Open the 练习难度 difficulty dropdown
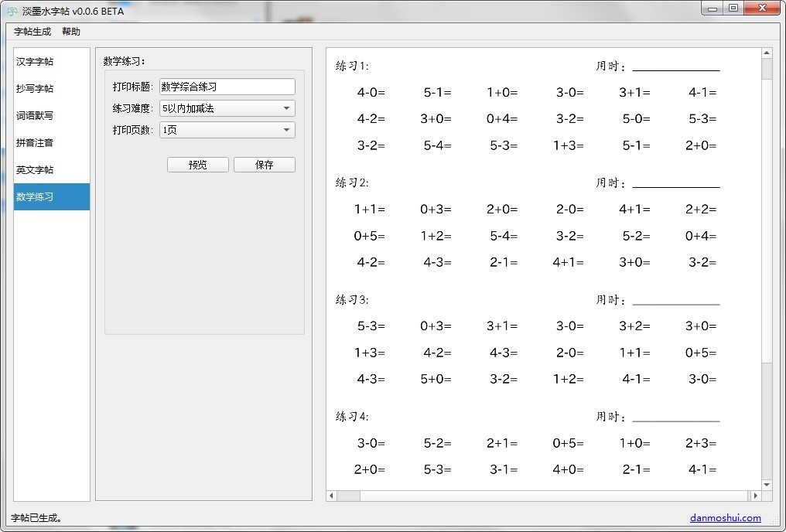 [x=227, y=108]
